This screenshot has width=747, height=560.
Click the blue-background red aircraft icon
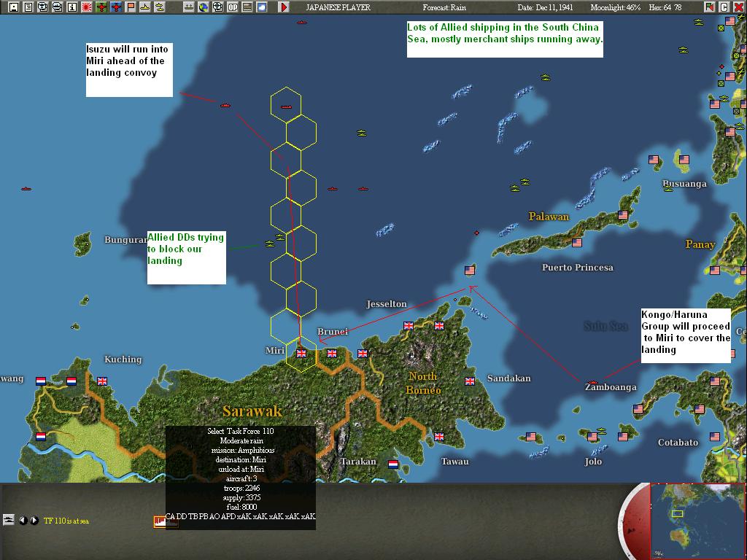[116, 7]
